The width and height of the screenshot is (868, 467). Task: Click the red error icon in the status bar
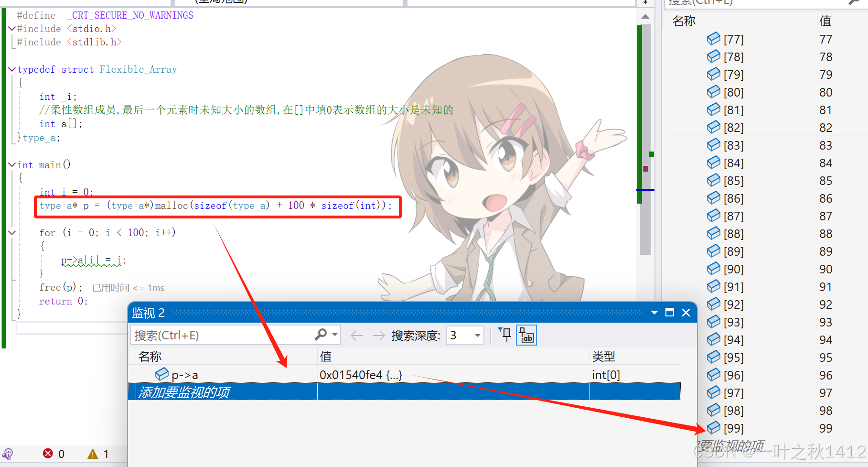pos(48,453)
